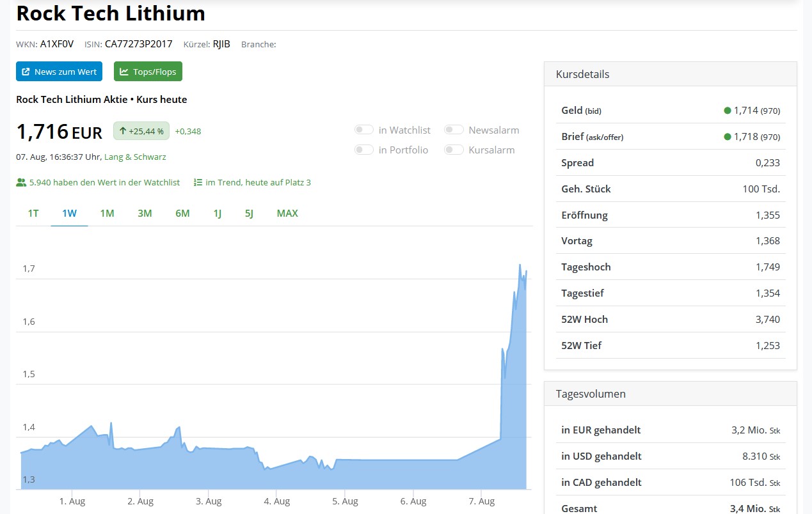The width and height of the screenshot is (812, 514).
Task: Click the price peak on the 7. Aug chart
Action: (x=520, y=265)
